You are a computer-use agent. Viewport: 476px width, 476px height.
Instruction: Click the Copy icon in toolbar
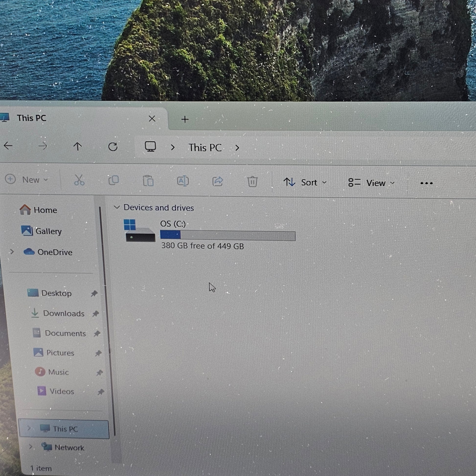coord(113,181)
